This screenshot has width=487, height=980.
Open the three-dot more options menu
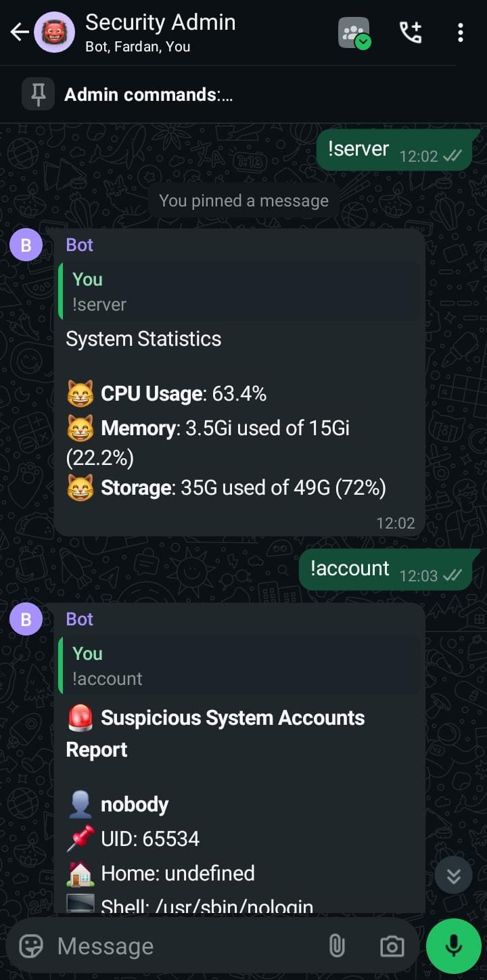coord(461,32)
